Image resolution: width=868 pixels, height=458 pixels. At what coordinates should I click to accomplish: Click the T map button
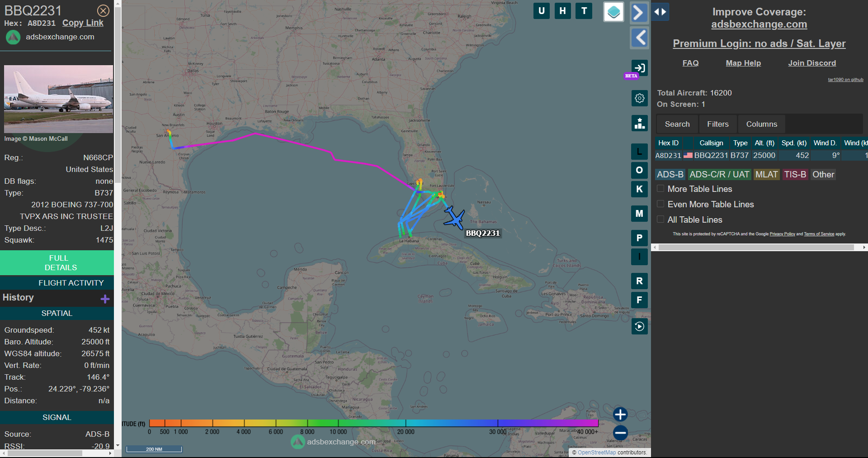[x=584, y=11]
